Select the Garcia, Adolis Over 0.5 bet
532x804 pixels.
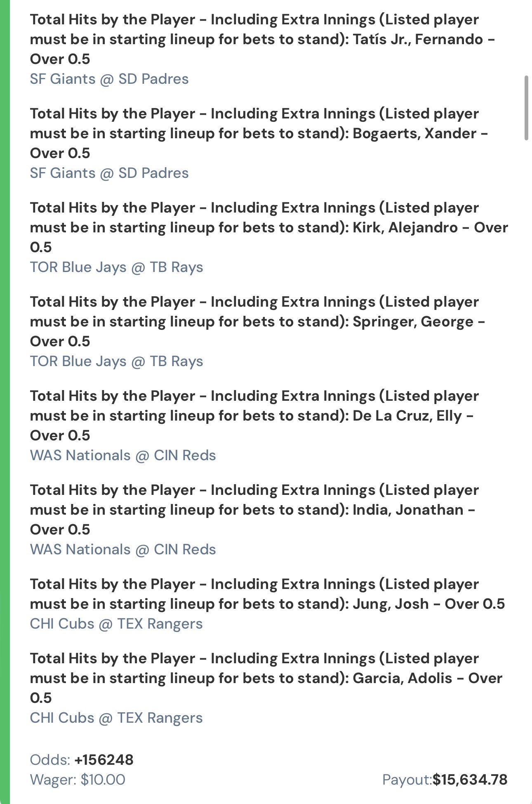tap(266, 678)
